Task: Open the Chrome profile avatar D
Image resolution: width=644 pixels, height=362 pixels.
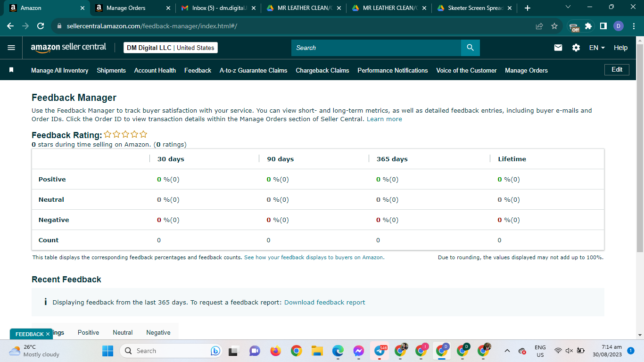Action: (619, 26)
